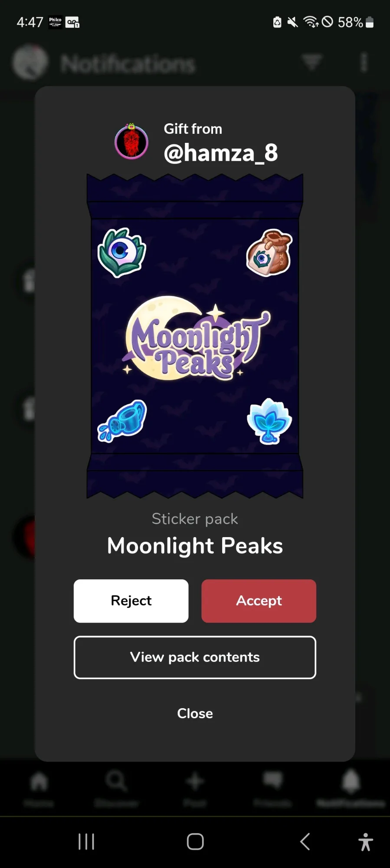This screenshot has width=390, height=868.
Task: Tap the Android back navigation arrow
Action: [x=305, y=842]
